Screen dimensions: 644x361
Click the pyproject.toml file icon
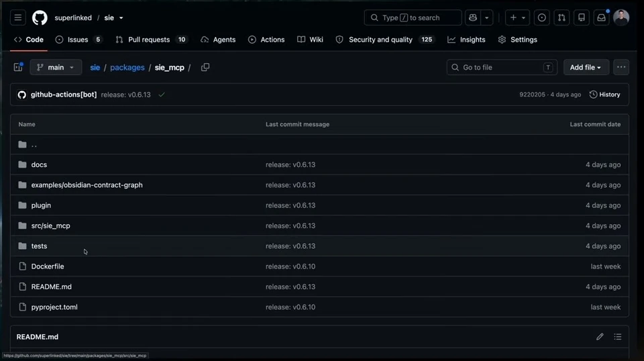coord(23,307)
